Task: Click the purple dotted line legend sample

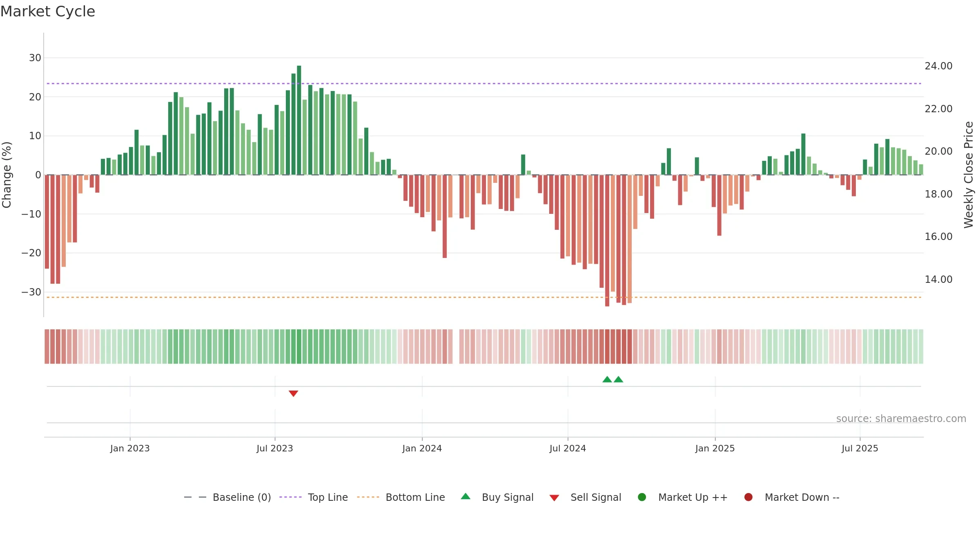Action: (290, 497)
